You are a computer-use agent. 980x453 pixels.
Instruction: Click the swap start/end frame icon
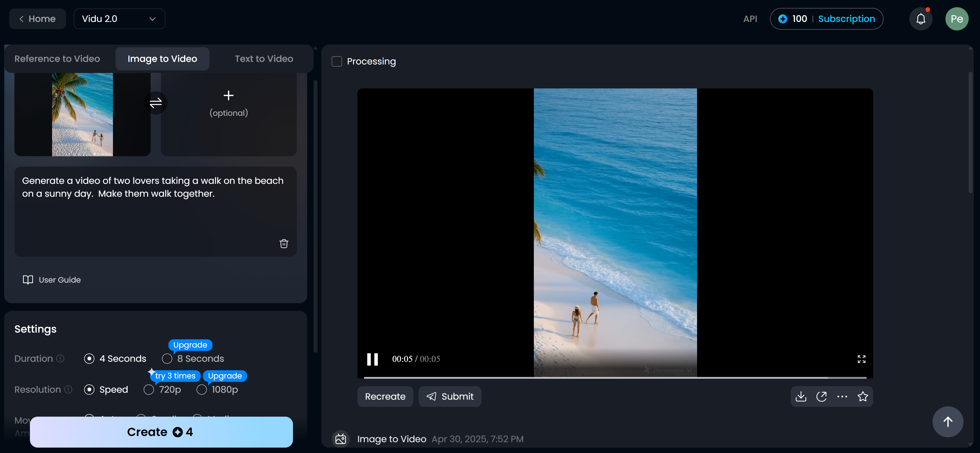pos(156,103)
